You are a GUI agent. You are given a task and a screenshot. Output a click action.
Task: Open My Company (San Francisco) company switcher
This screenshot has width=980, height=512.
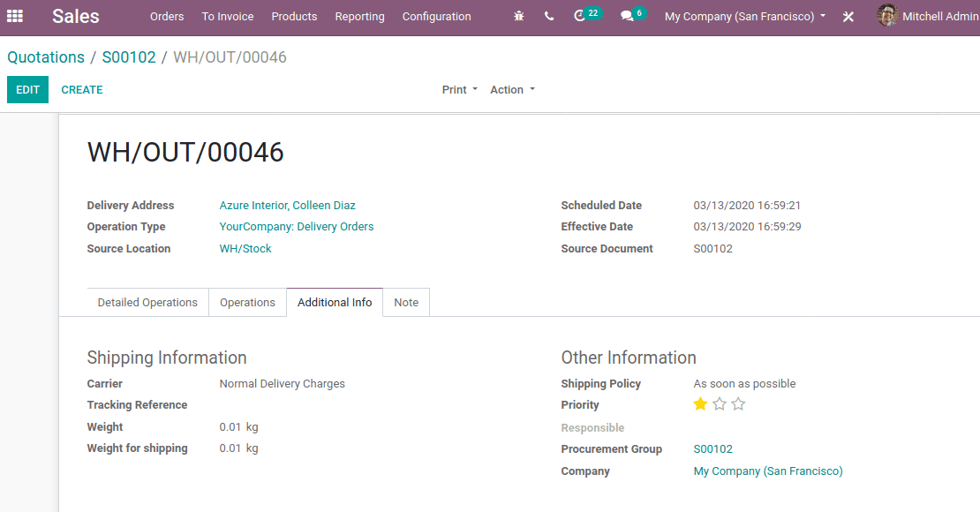coord(745,16)
